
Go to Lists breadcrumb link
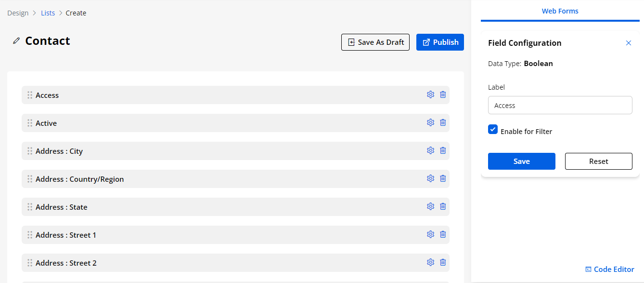(48, 13)
